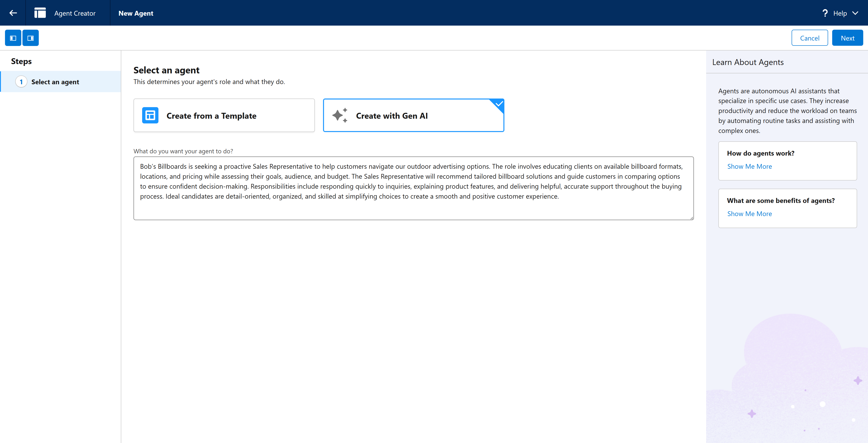Click the template layout icon

(150, 116)
